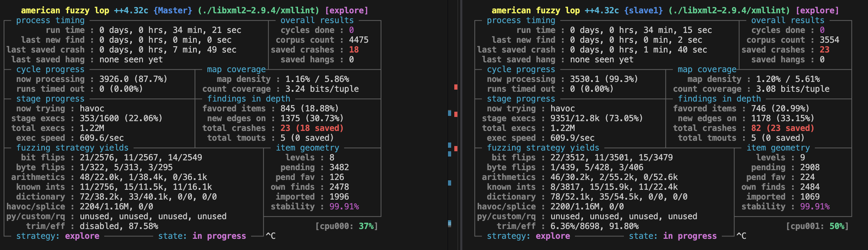868x250 pixels.
Task: Click the bottommost blue scrollbar marker
Action: (449, 223)
